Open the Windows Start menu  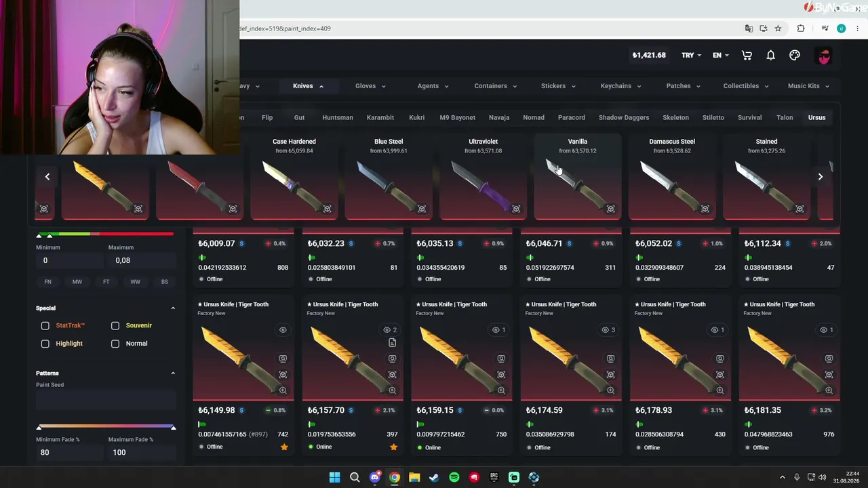coord(334,477)
